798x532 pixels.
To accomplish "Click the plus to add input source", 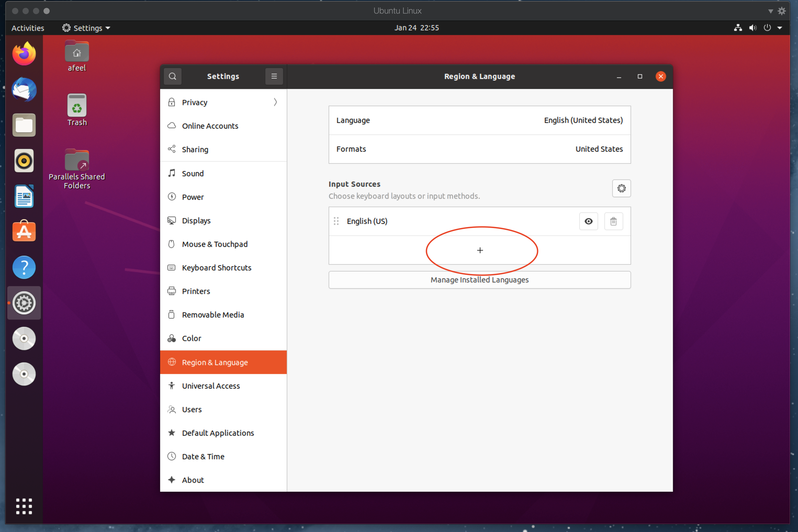I will [480, 250].
